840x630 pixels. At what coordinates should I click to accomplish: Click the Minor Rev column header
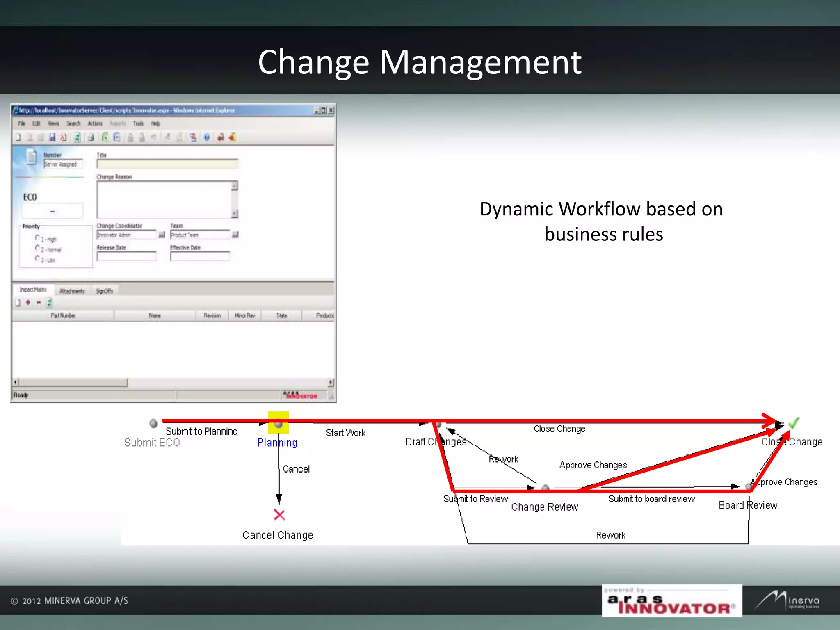(245, 315)
